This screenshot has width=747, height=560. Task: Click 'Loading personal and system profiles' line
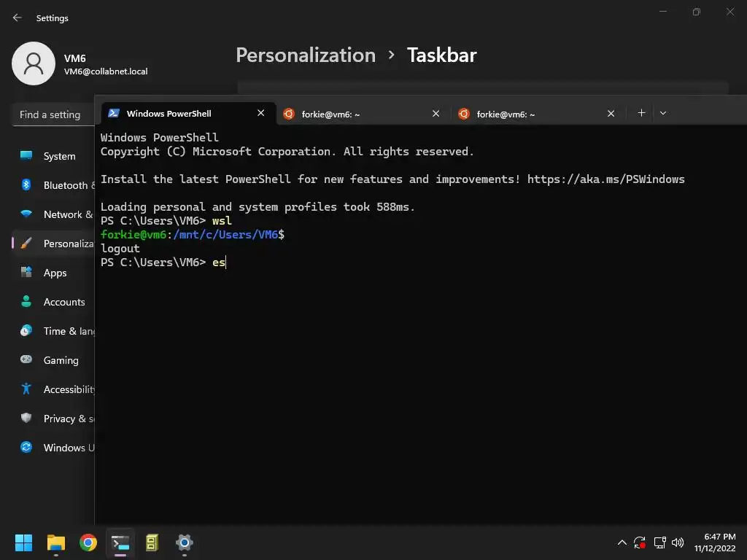tap(258, 206)
